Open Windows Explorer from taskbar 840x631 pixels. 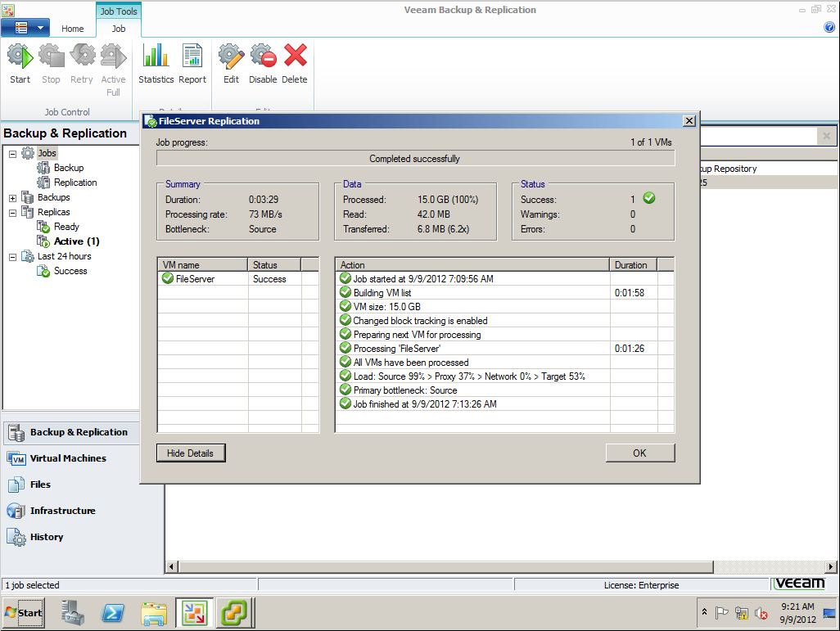[x=154, y=613]
